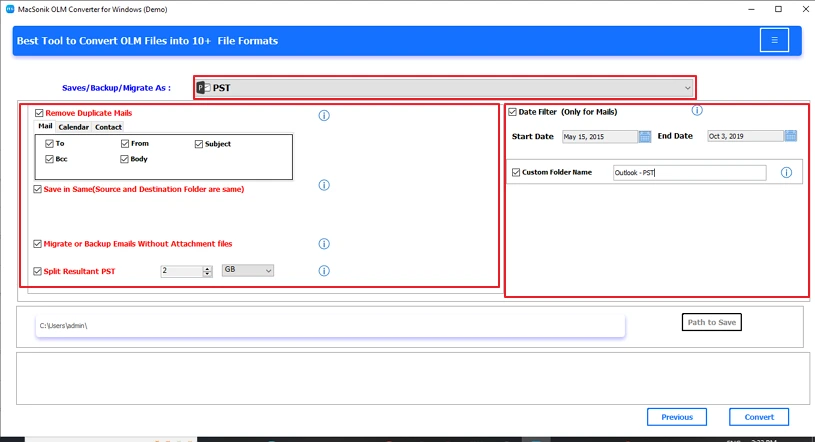This screenshot has width=815, height=442.
Task: Expand the PST format dropdown
Action: point(444,88)
